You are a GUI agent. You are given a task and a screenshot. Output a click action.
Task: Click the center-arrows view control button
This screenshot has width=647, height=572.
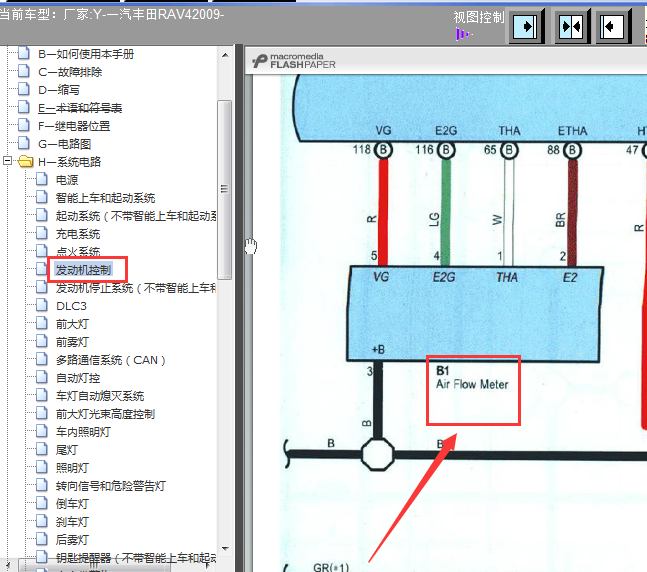571,27
